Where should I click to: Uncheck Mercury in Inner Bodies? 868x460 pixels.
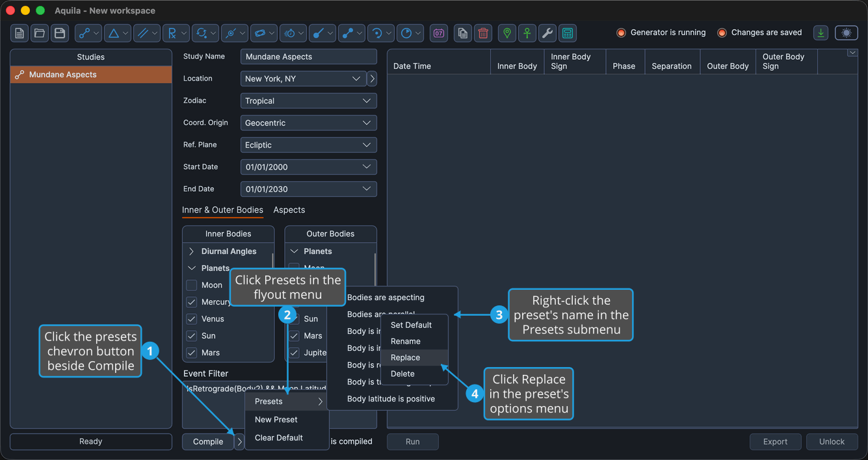coord(191,302)
